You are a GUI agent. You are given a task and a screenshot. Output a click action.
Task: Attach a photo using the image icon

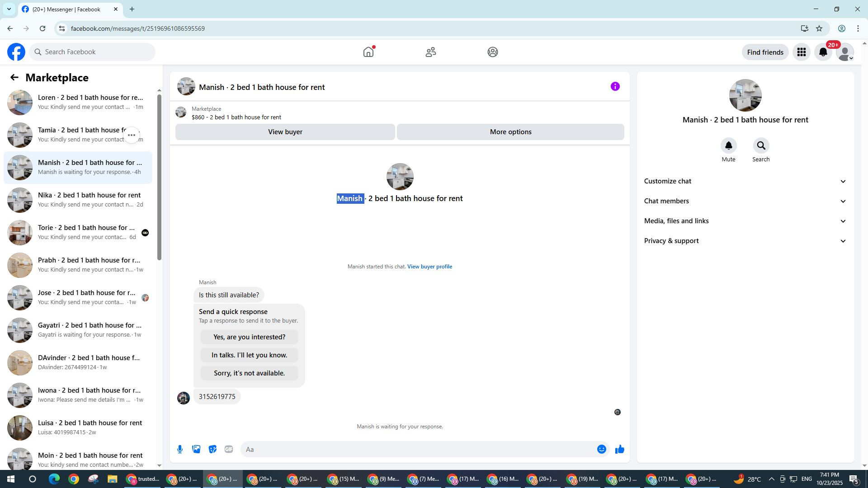click(196, 449)
